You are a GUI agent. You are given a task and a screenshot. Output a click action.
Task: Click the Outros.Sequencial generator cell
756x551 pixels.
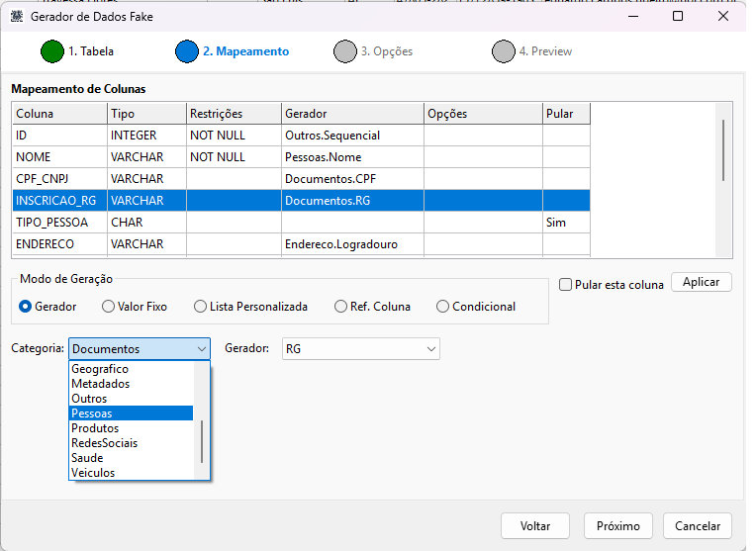pos(352,136)
